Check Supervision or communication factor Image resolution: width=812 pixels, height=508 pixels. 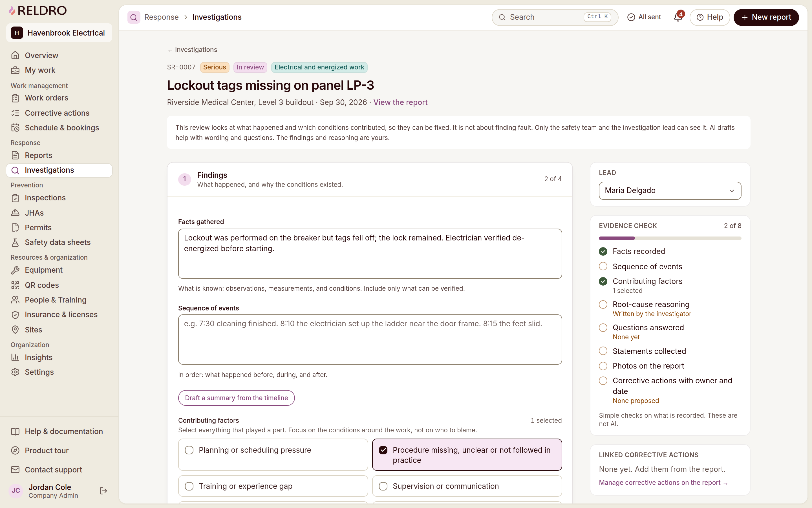coord(383,486)
